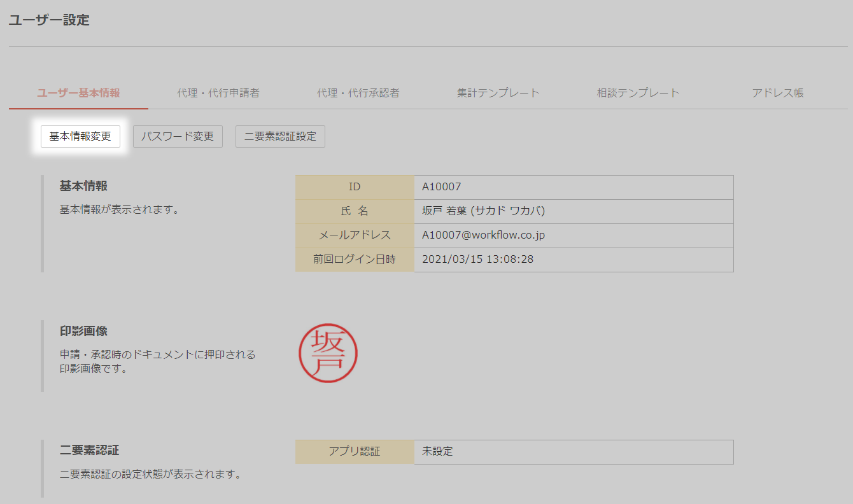Switch to the ユーザー基本情報 tab
Viewport: 853px width, 504px height.
[78, 93]
